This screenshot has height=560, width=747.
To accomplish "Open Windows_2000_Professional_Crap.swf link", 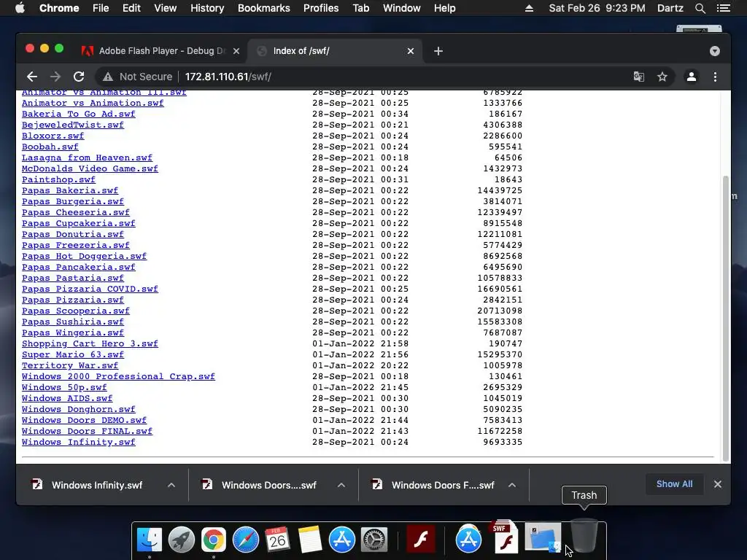I will (x=119, y=377).
